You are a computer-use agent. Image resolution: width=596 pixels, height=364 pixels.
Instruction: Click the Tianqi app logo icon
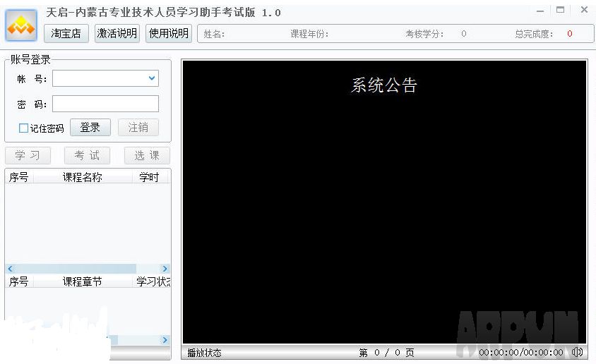21,26
